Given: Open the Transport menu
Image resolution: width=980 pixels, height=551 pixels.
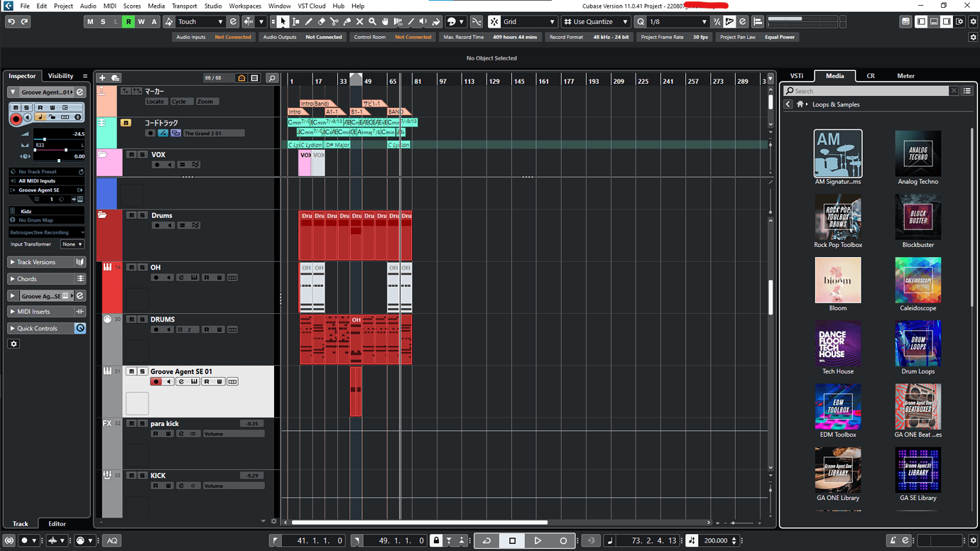Looking at the screenshot, I should tap(184, 6).
